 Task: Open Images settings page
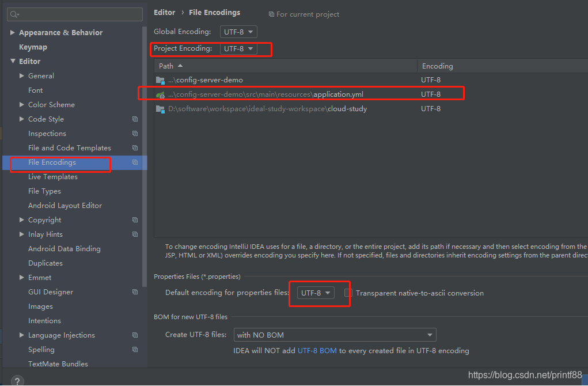pos(40,306)
